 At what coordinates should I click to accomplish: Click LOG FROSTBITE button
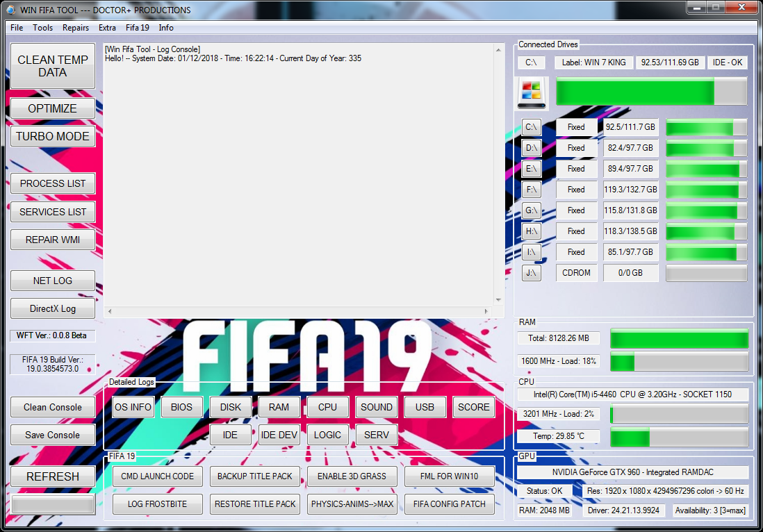point(157,504)
